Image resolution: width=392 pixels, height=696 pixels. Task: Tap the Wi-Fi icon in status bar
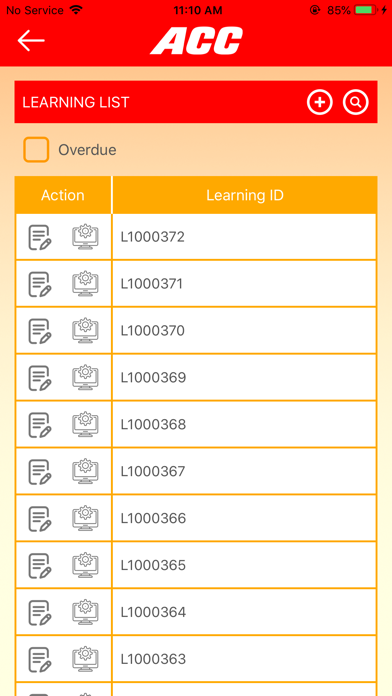pyautogui.click(x=76, y=10)
